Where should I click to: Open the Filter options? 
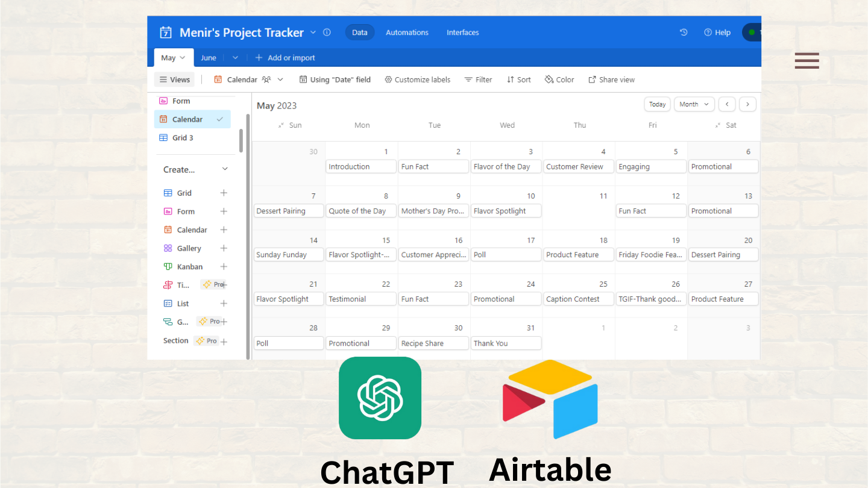tap(478, 80)
